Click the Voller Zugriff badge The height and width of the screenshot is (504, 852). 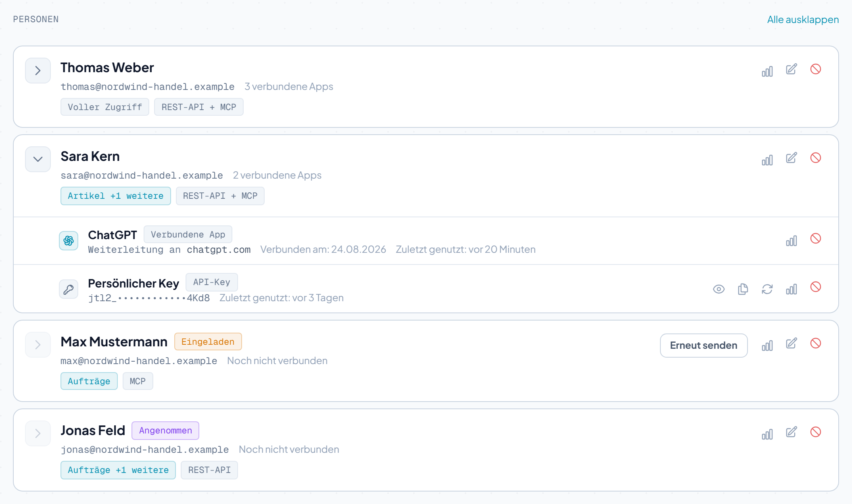click(x=105, y=107)
